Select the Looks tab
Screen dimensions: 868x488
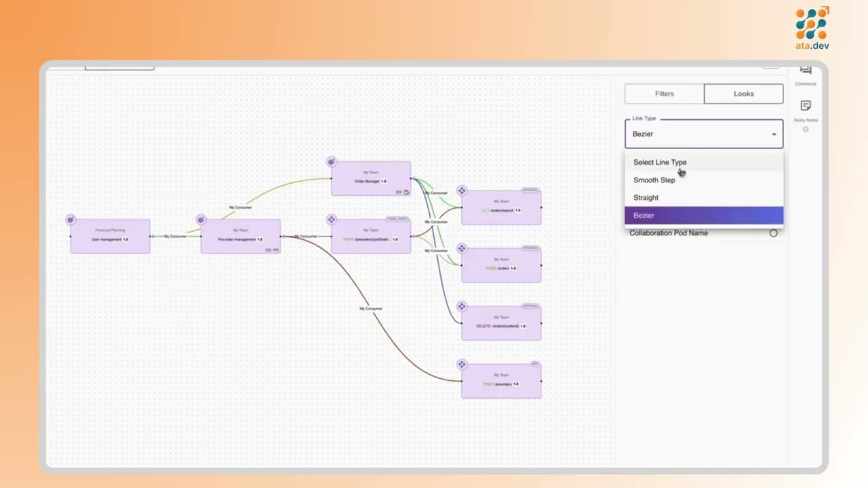coord(743,94)
